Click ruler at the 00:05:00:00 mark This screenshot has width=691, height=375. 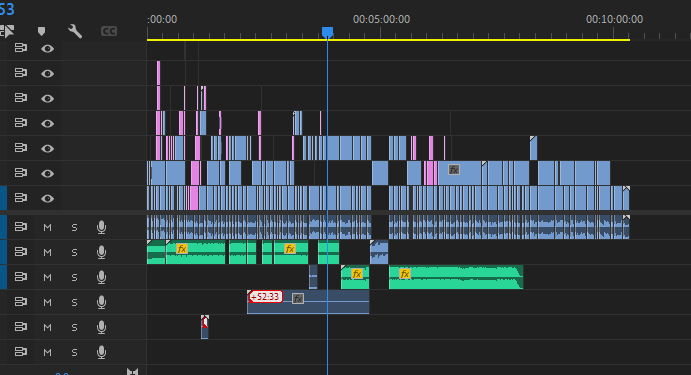pos(381,33)
